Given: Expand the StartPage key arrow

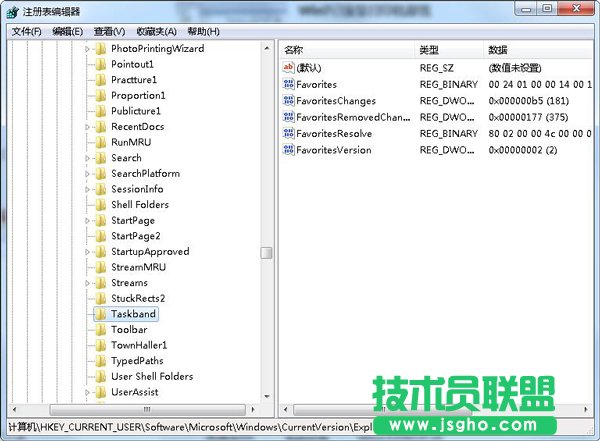Looking at the screenshot, I should (x=87, y=221).
